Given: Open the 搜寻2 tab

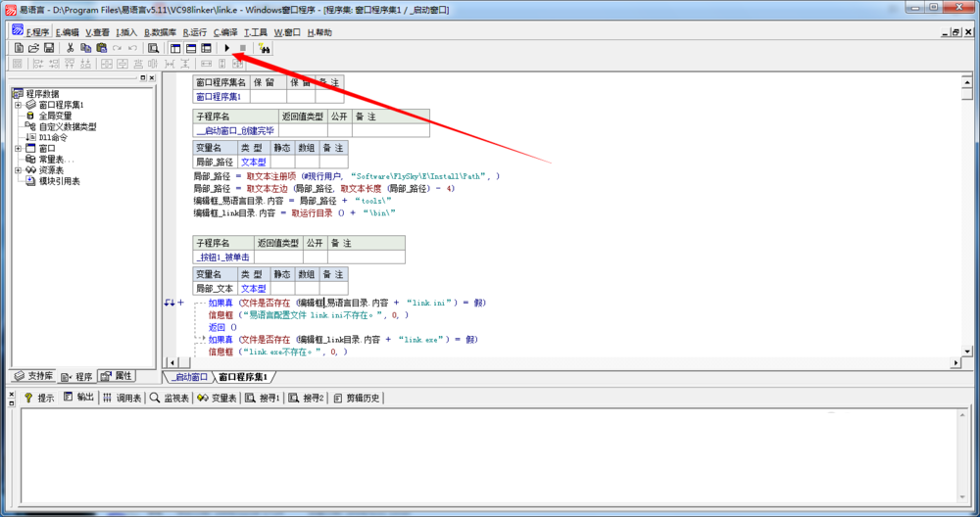Looking at the screenshot, I should click(x=306, y=398).
